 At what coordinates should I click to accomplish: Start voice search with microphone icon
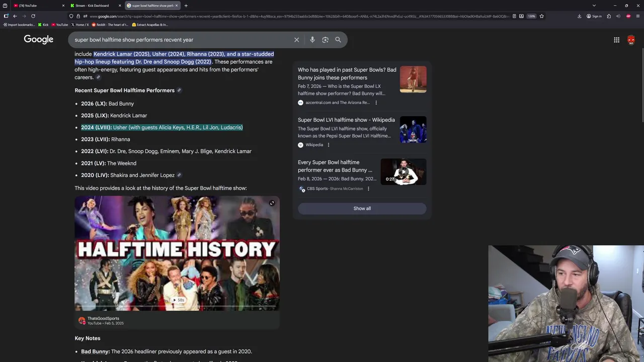click(312, 40)
